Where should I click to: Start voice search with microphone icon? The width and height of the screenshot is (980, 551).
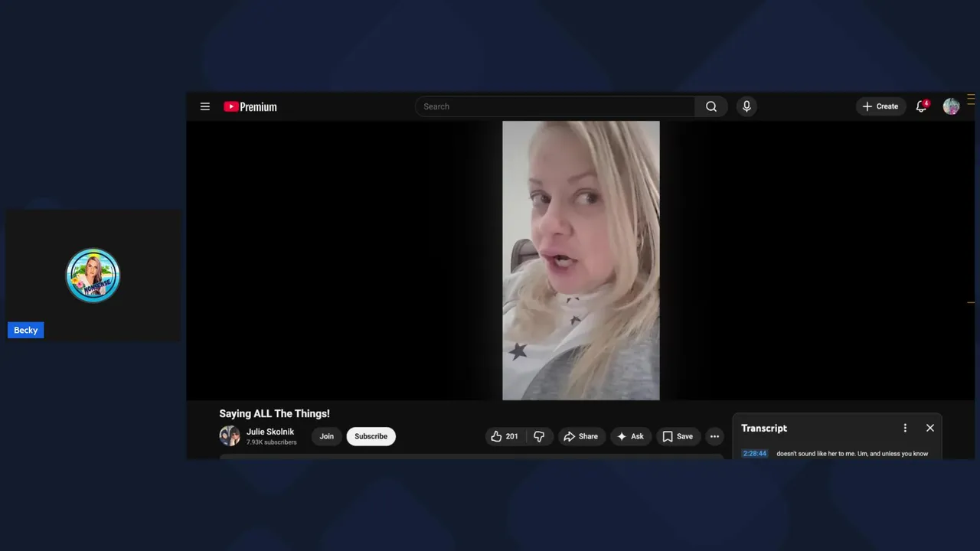[746, 106]
